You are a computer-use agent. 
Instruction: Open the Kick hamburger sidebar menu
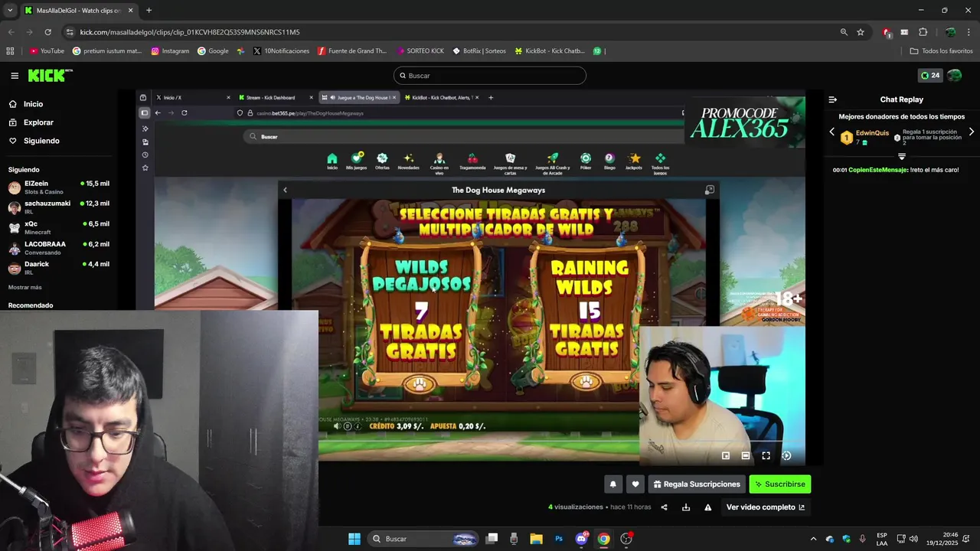coord(15,76)
